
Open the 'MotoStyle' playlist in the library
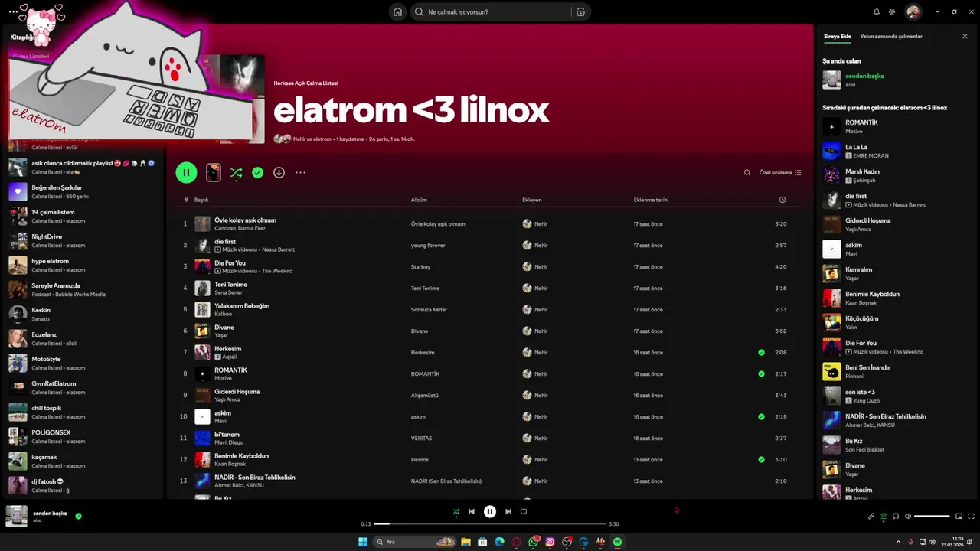pos(84,363)
